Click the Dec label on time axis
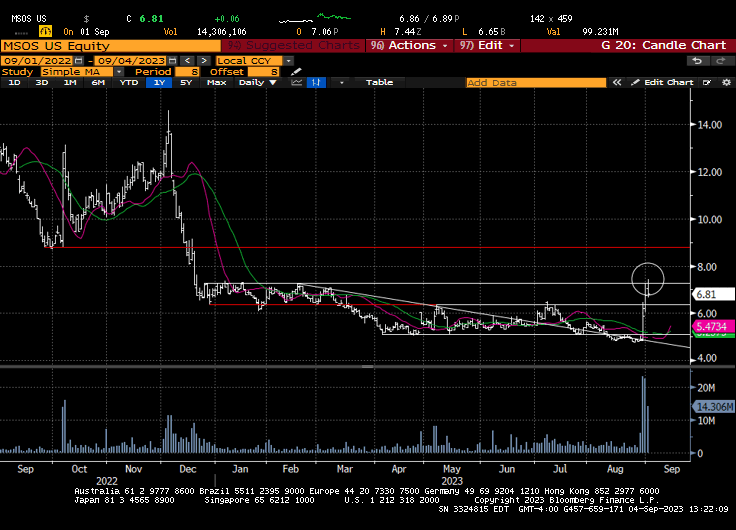 (x=188, y=469)
